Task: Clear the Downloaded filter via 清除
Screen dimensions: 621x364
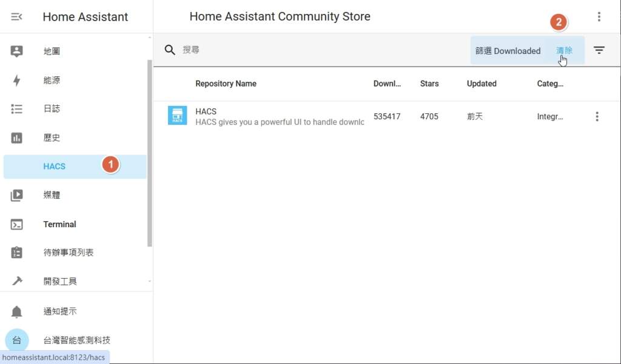Action: (564, 51)
